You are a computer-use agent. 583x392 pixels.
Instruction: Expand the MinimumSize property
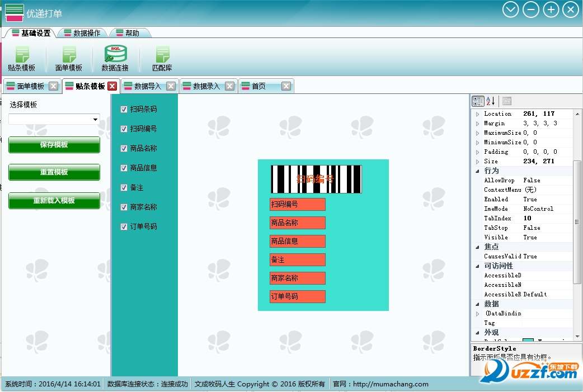pyautogui.click(x=478, y=143)
